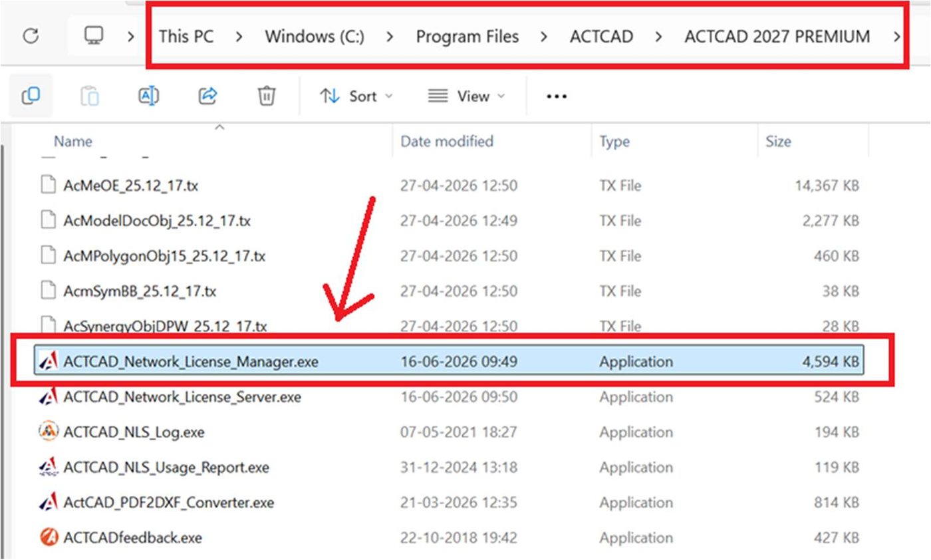Select file name ACTCAD_Network_License_Server.exe
Image resolution: width=931 pixels, height=560 pixels.
[182, 398]
